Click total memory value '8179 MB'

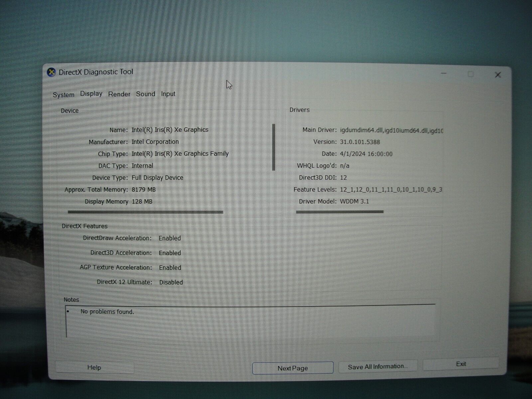pos(144,190)
